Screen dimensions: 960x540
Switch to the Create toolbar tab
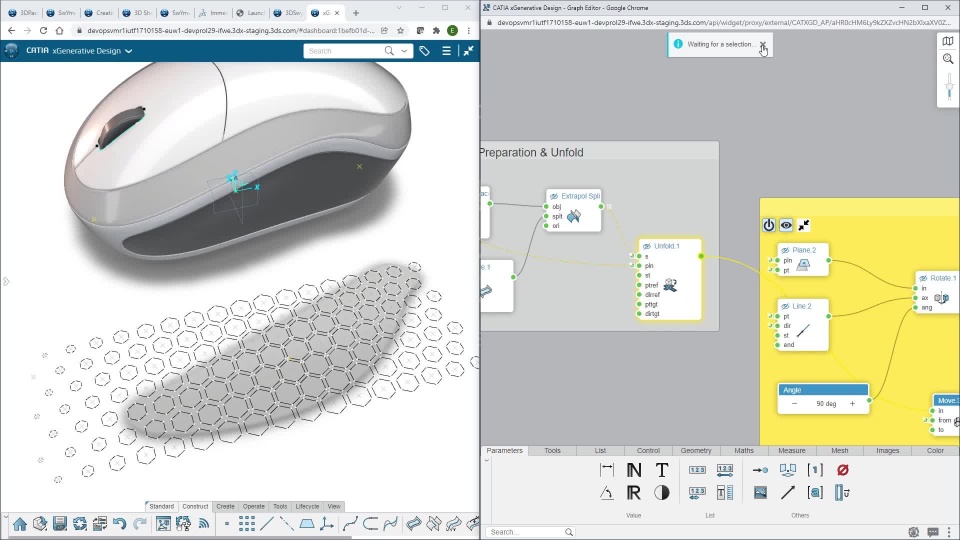point(225,506)
